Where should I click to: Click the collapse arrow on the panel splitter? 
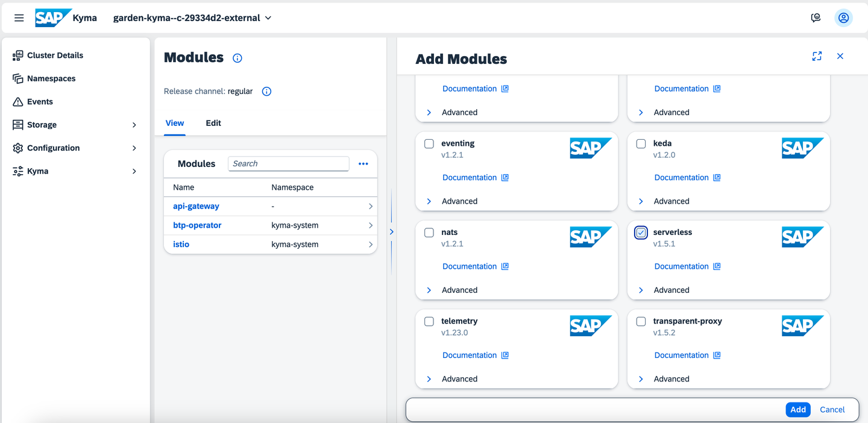point(391,231)
